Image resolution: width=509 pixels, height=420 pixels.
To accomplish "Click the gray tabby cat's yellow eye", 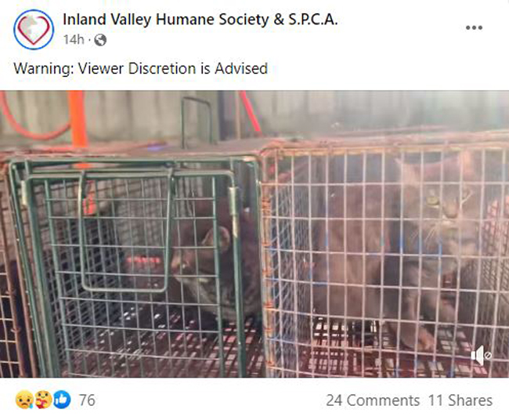I will [x=433, y=201].
